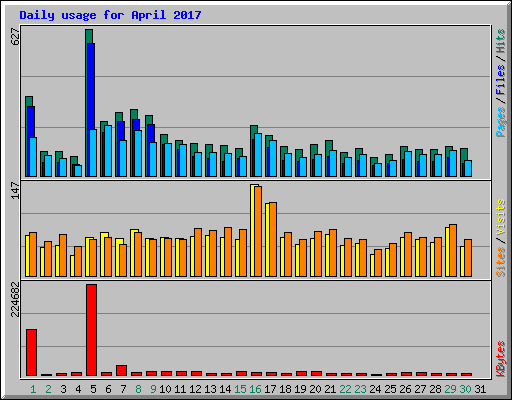Viewport: 512px width, 400px height.
Task: Click day label 25 on the x-axis
Action: point(390,389)
